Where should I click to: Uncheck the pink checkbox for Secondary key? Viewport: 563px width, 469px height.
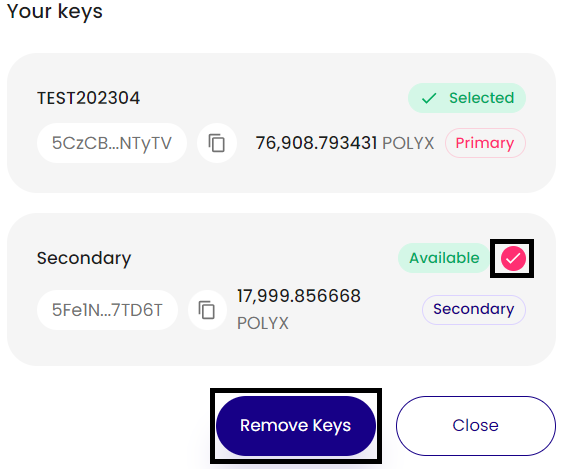[x=513, y=259]
